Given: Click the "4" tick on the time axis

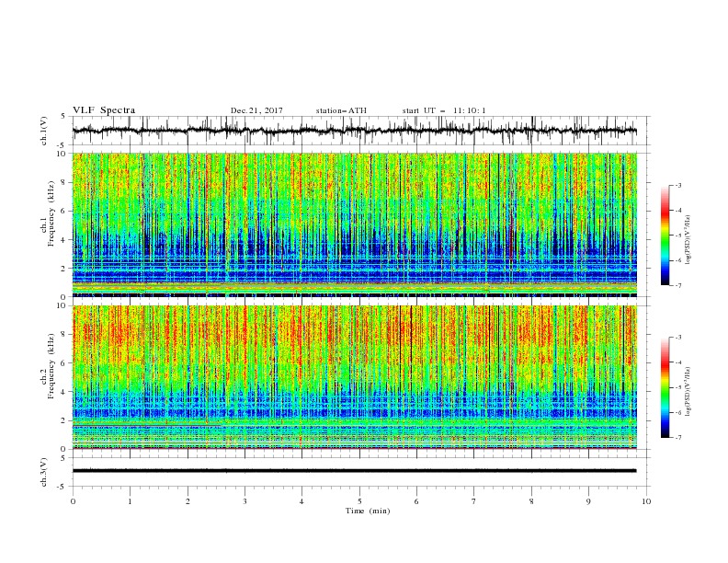Looking at the screenshot, I should pyautogui.click(x=301, y=501).
